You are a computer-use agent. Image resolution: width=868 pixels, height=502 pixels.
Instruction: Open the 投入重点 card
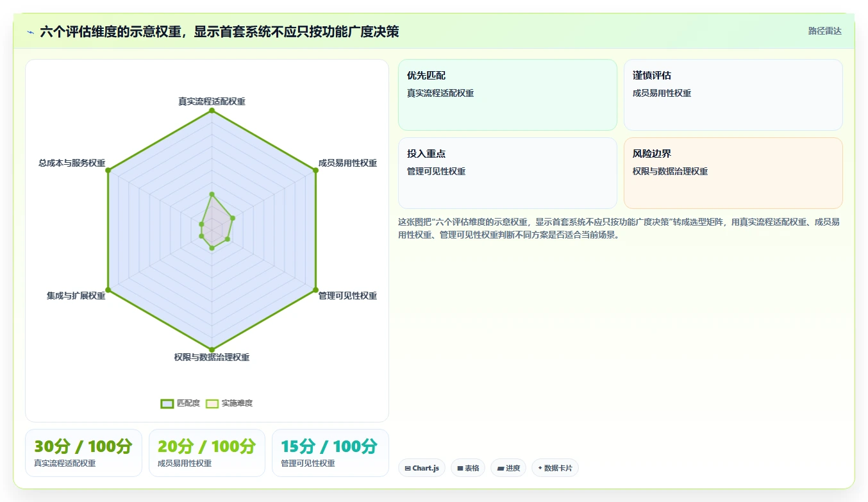pos(507,173)
